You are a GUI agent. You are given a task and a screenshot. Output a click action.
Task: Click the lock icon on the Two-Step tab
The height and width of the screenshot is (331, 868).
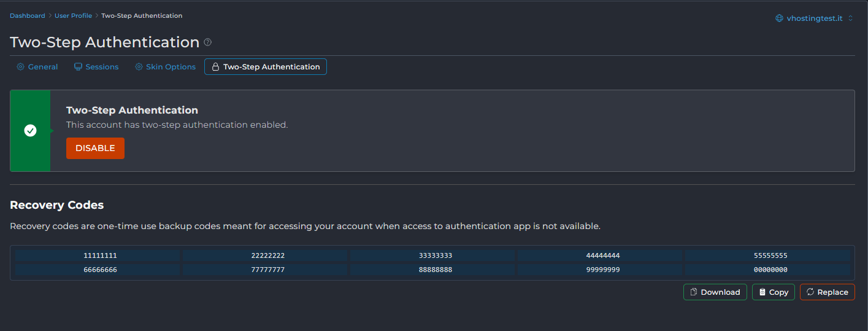215,67
